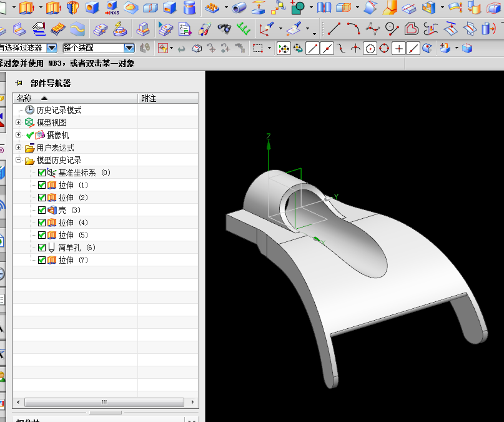The image size is (504, 422).
Task: Disable the 简单孔 (6) hole checkbox
Action: [x=42, y=248]
